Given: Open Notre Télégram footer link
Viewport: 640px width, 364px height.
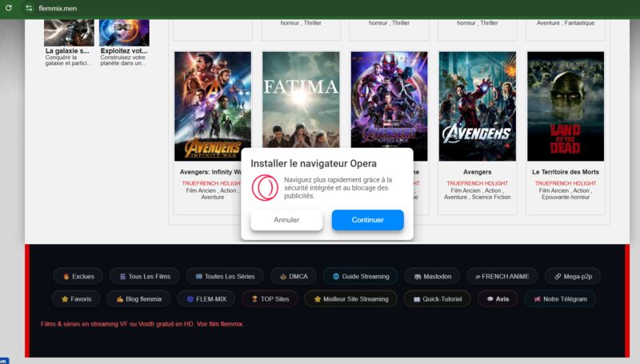Looking at the screenshot, I should click(x=560, y=298).
